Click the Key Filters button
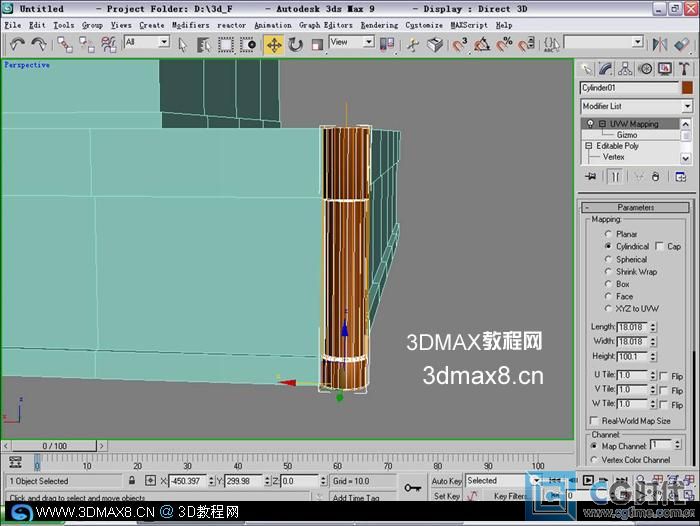 coord(510,496)
